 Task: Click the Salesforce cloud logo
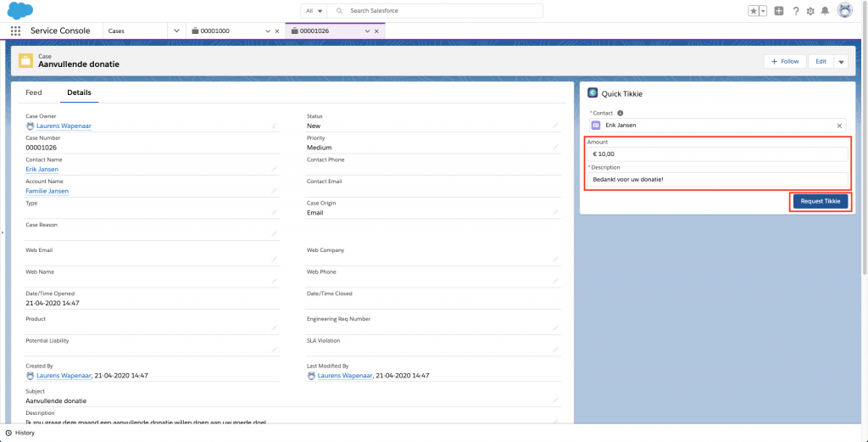click(x=20, y=10)
